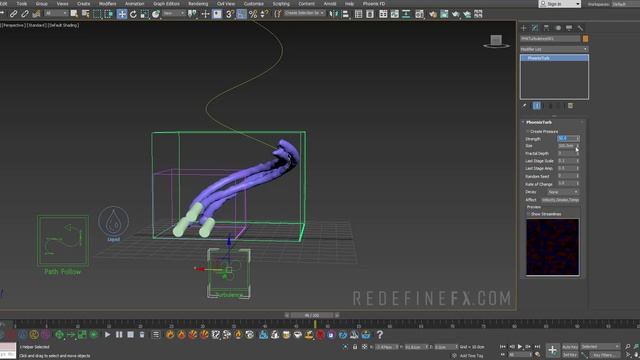Click the Mirror tool icon
The image size is (640, 360).
(334, 14)
